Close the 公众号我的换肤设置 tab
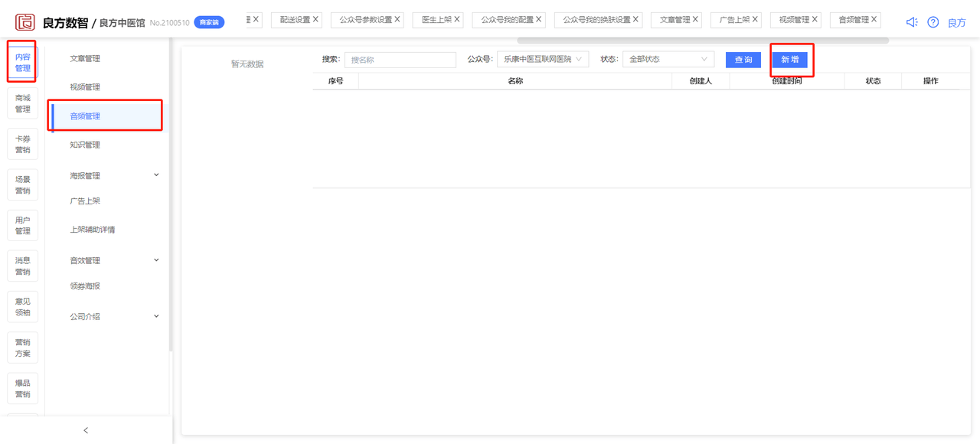 point(636,19)
